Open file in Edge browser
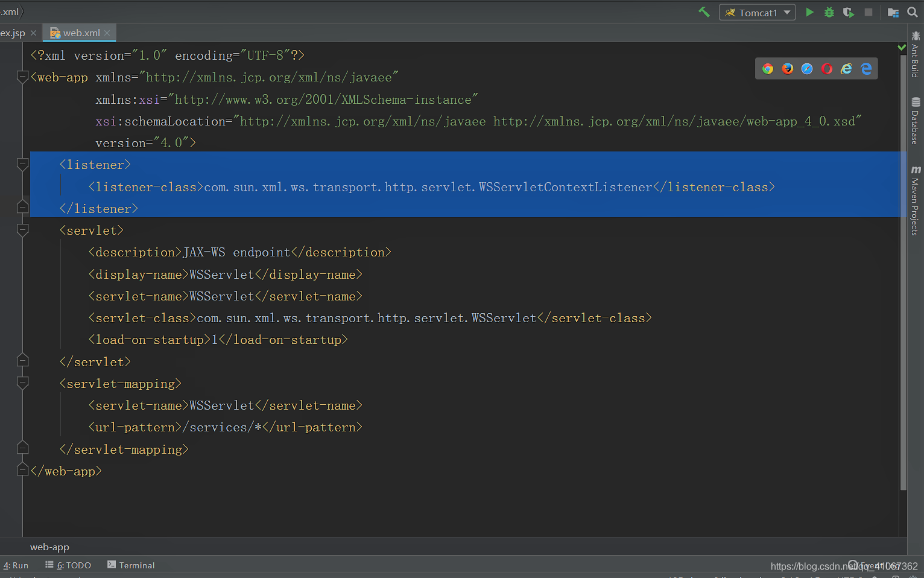This screenshot has width=924, height=578. click(867, 69)
